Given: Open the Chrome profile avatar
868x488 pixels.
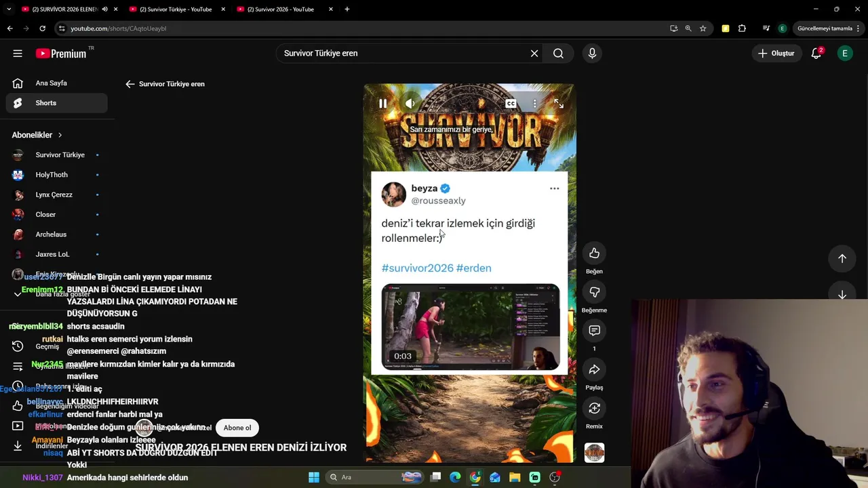Looking at the screenshot, I should pos(783,28).
